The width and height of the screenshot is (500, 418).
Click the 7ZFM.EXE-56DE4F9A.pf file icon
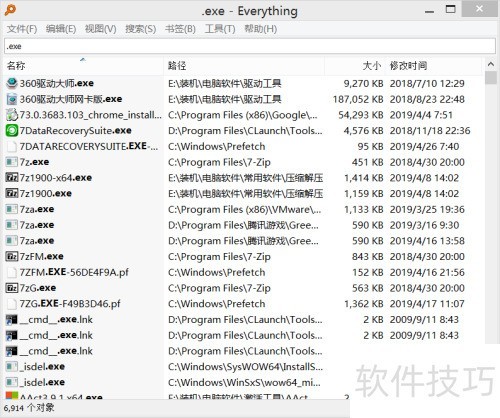[x=12, y=272]
